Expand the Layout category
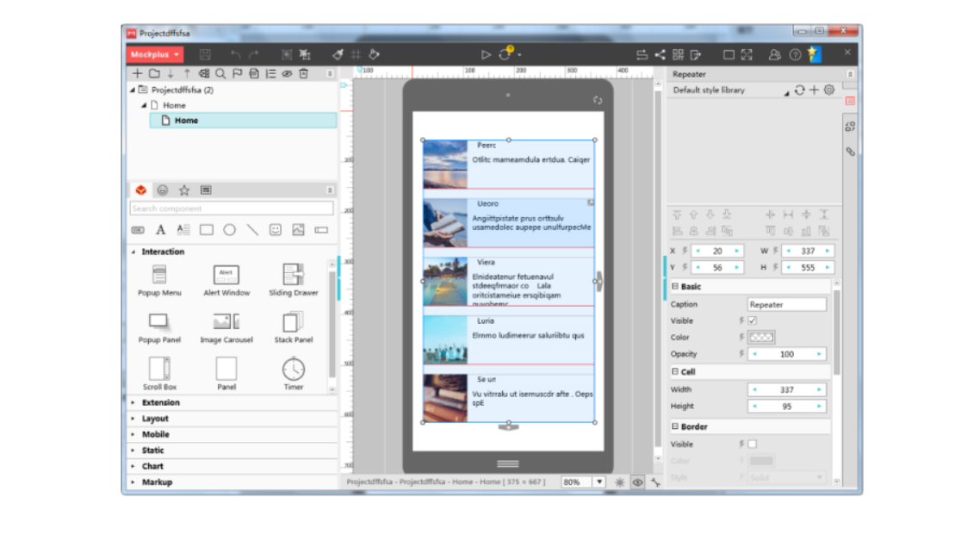The image size is (980, 541). pyautogui.click(x=133, y=419)
